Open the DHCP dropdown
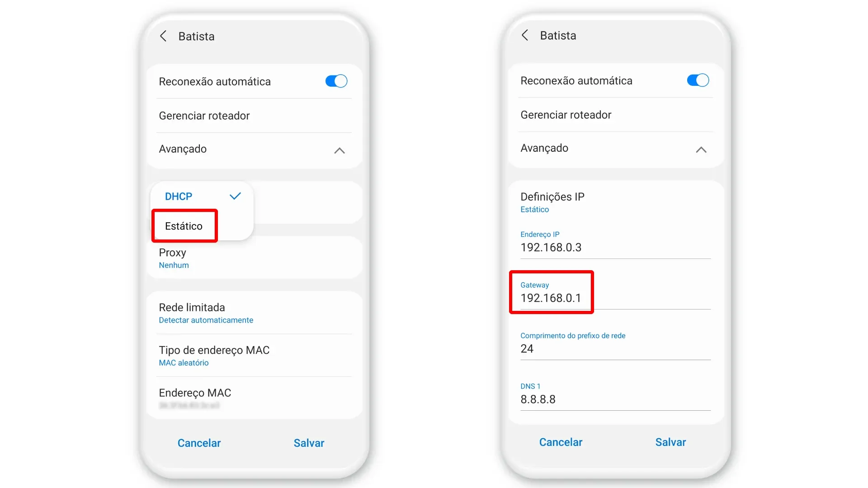 178,196
